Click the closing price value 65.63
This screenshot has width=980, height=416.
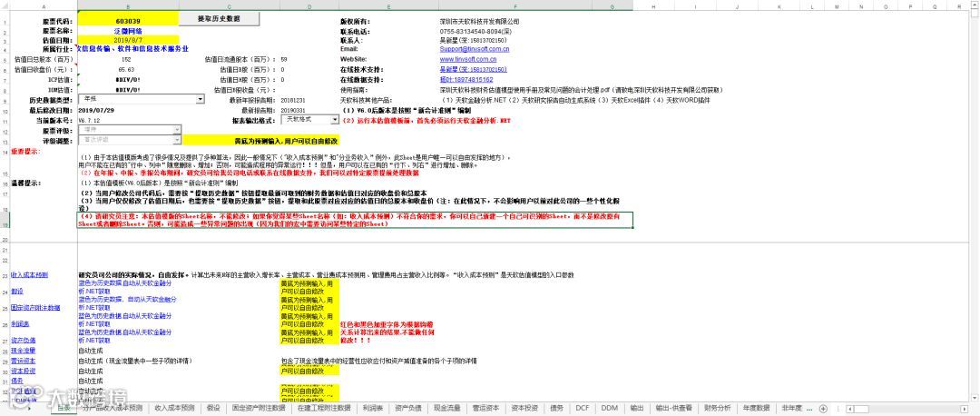pyautogui.click(x=126, y=69)
